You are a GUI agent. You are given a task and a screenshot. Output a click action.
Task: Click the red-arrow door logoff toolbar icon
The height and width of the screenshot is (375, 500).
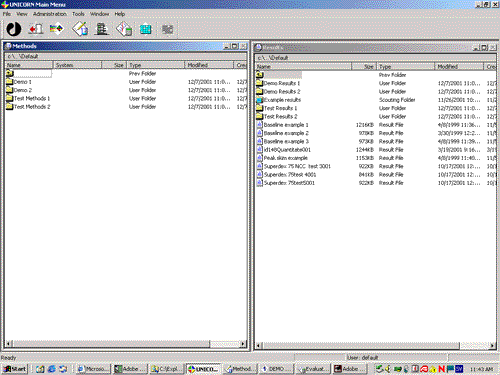pyautogui.click(x=36, y=29)
